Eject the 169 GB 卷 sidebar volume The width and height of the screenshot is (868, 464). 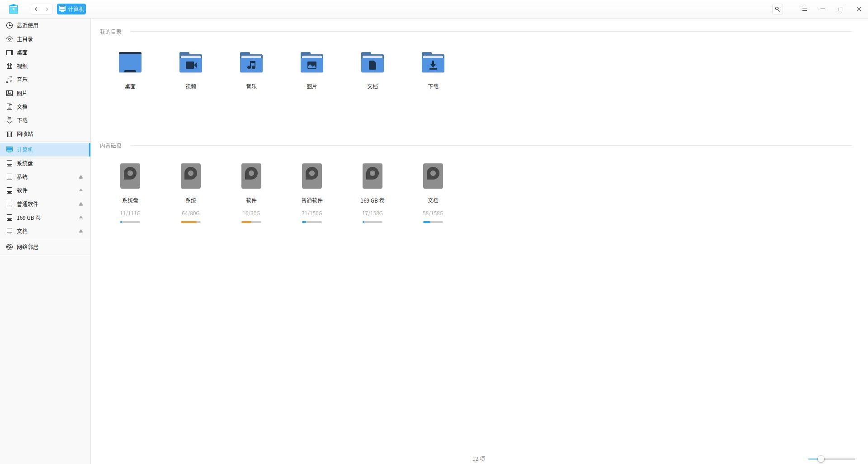81,218
